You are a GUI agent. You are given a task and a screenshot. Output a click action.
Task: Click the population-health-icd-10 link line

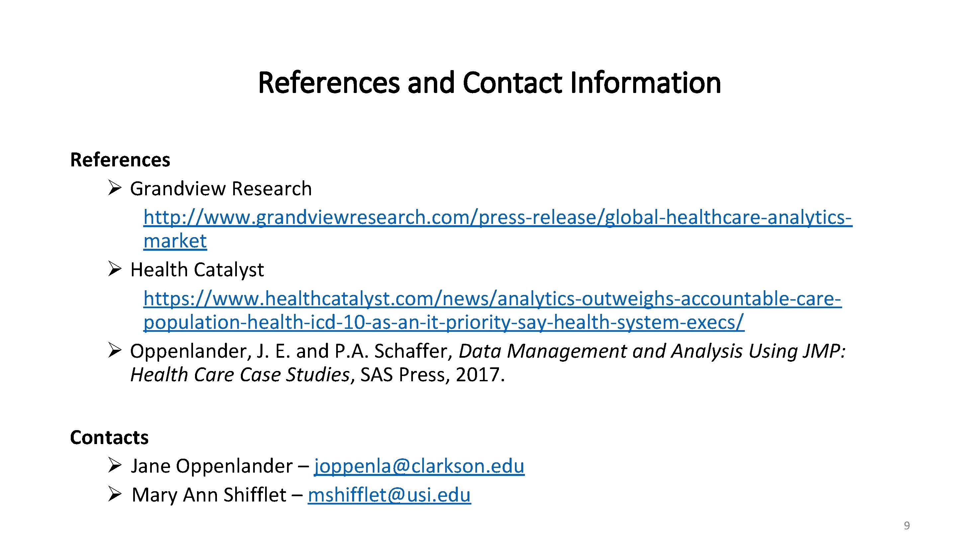coord(443,322)
